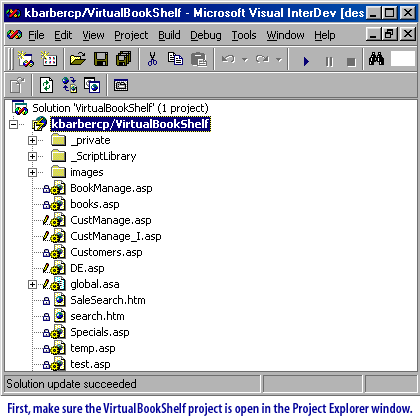Click the Open Project folder icon
The width and height of the screenshot is (420, 420).
coord(78,59)
